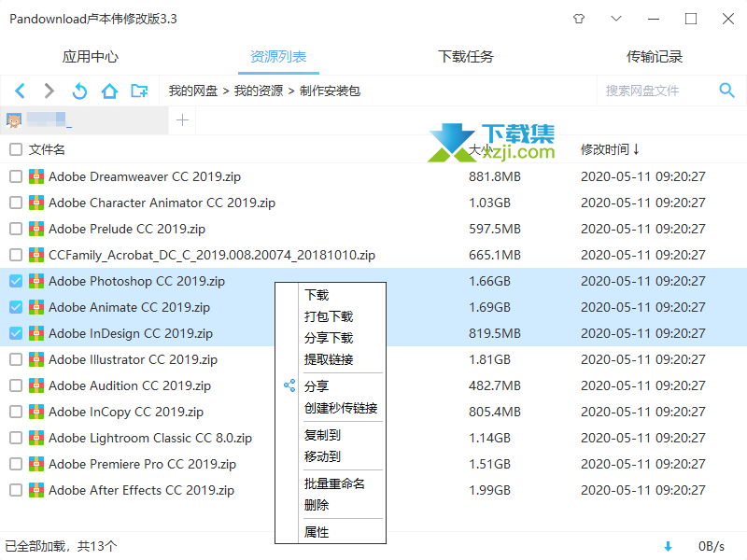Click zip icon of Adobe Audition CC 2019
Screen dimensions: 747x560
[36, 385]
